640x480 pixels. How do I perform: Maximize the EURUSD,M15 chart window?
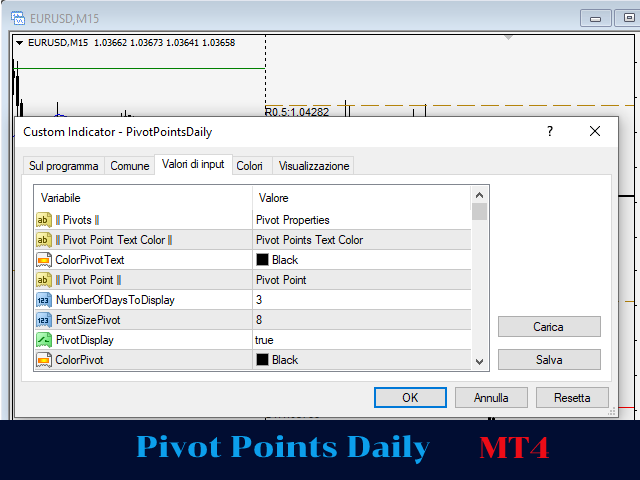click(x=629, y=18)
